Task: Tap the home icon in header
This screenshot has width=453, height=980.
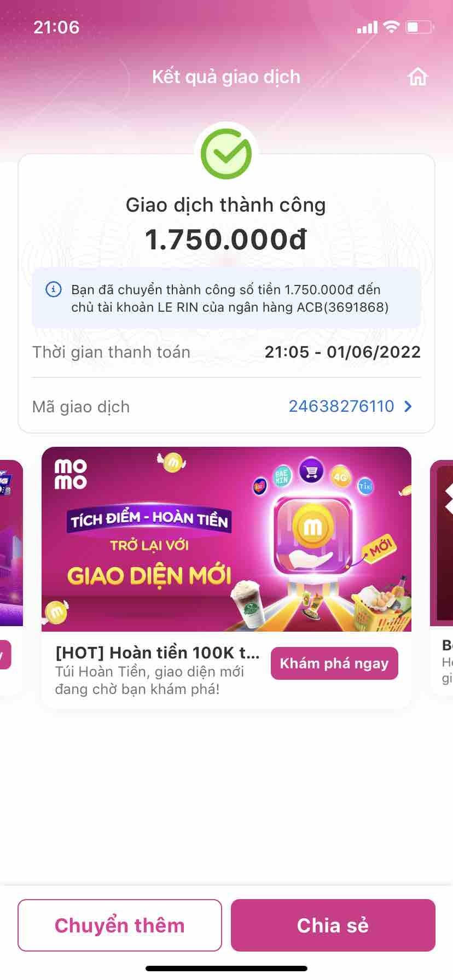Action: click(417, 77)
